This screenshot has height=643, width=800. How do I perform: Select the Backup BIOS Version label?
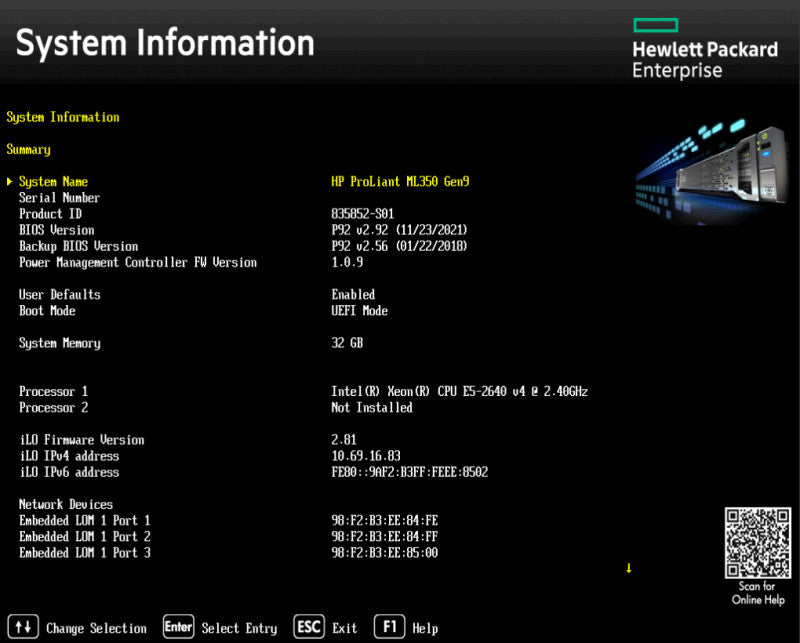pyautogui.click(x=79, y=246)
